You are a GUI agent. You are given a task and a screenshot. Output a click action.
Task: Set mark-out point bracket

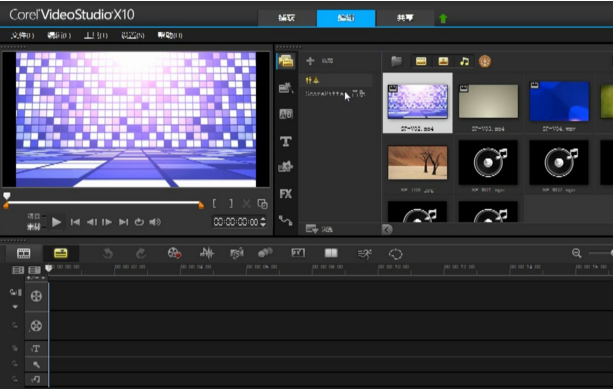click(231, 203)
